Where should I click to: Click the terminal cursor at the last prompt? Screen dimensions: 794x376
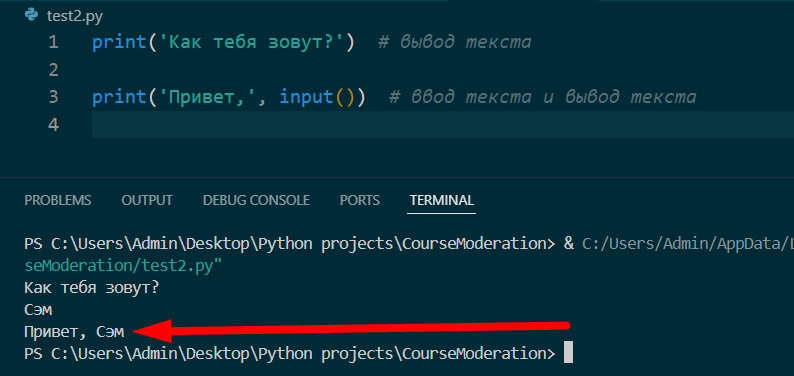(568, 352)
